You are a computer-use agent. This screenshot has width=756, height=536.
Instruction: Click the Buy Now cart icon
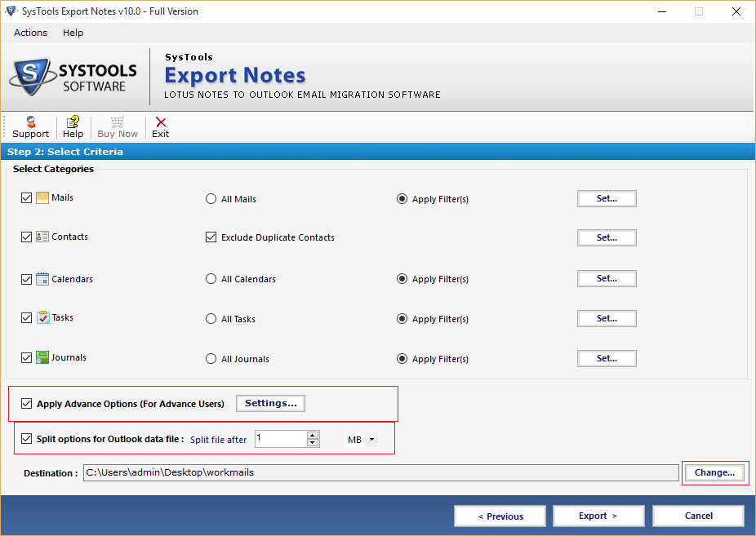118,122
